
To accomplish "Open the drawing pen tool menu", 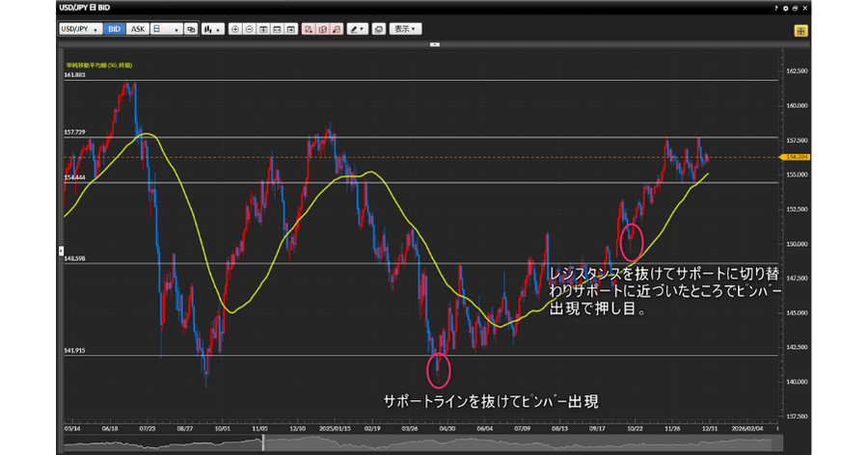I will 358,30.
